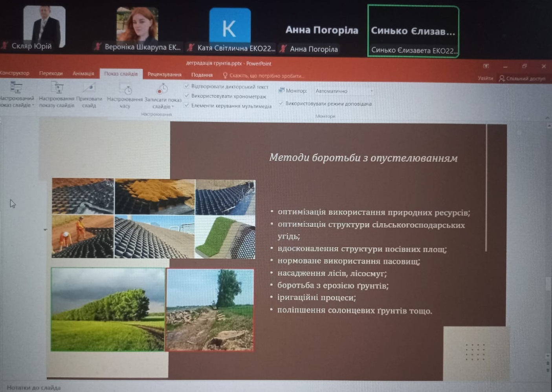552x392 pixels.
Task: Expand the Записати показ слайдів dropdown arrow
Action: 173,107
